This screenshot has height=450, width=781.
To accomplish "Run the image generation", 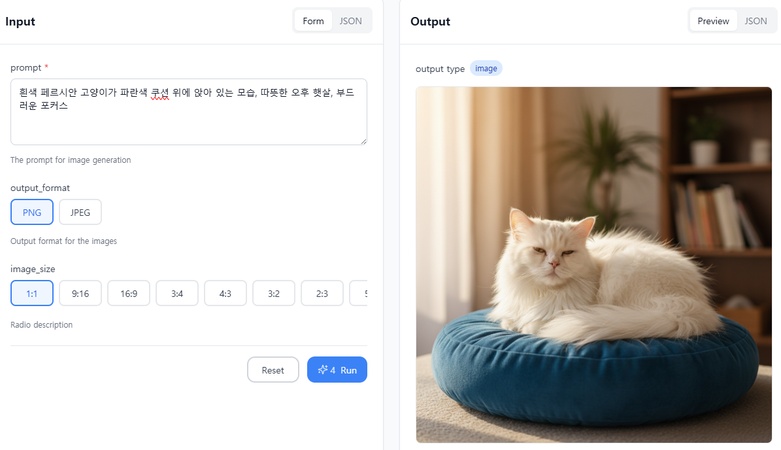I will coord(337,370).
